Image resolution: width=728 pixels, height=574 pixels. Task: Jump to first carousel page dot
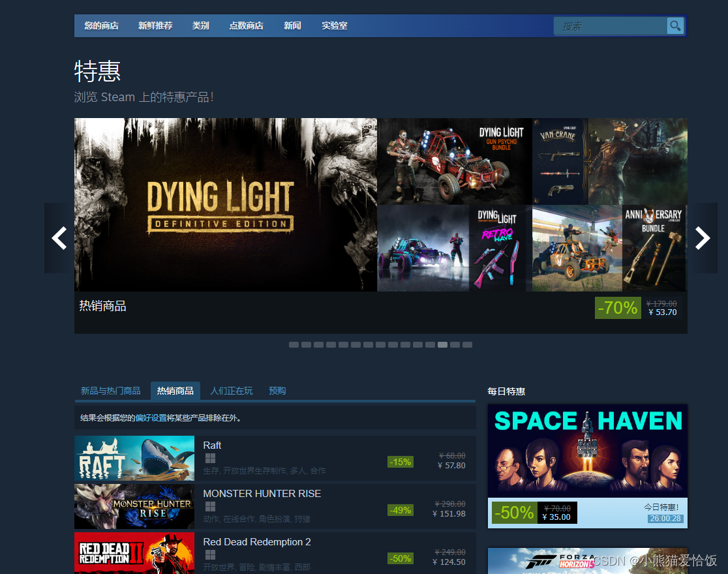[294, 344]
